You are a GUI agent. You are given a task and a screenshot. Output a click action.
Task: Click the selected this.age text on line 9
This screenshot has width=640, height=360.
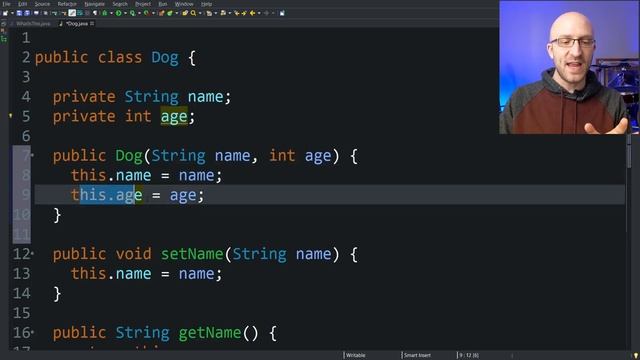107,195
